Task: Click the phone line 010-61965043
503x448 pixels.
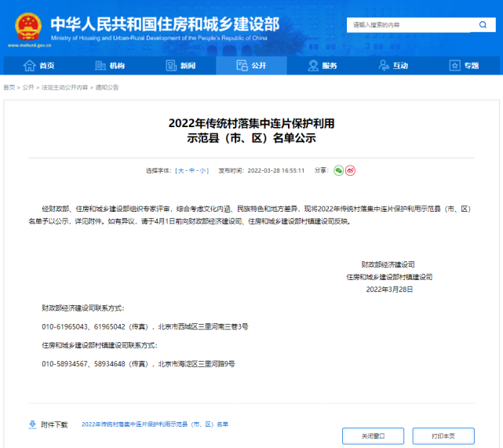Action: (x=145, y=326)
